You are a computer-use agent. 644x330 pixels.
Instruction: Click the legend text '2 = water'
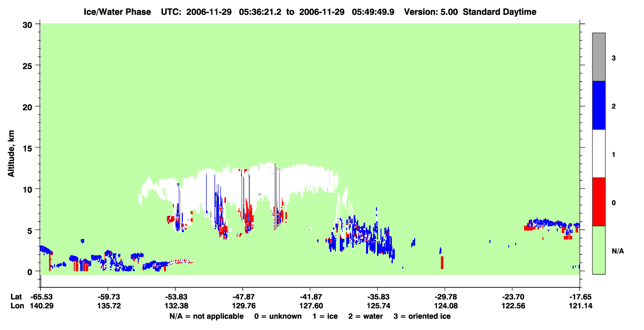click(x=365, y=316)
